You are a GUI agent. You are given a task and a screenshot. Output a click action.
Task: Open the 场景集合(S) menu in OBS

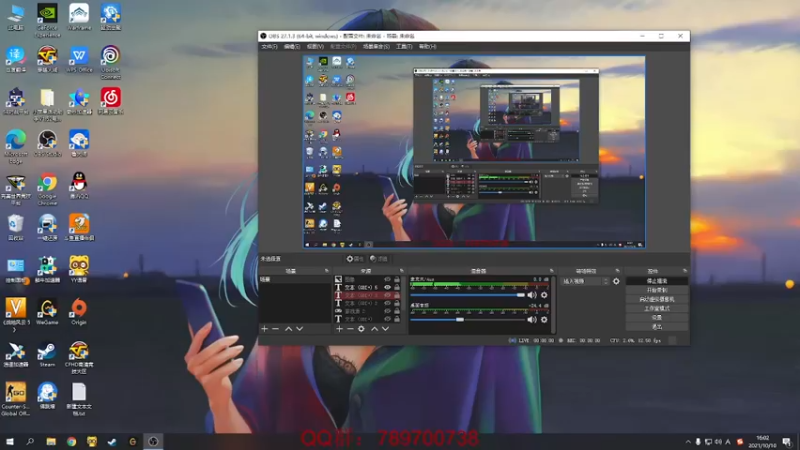376,46
